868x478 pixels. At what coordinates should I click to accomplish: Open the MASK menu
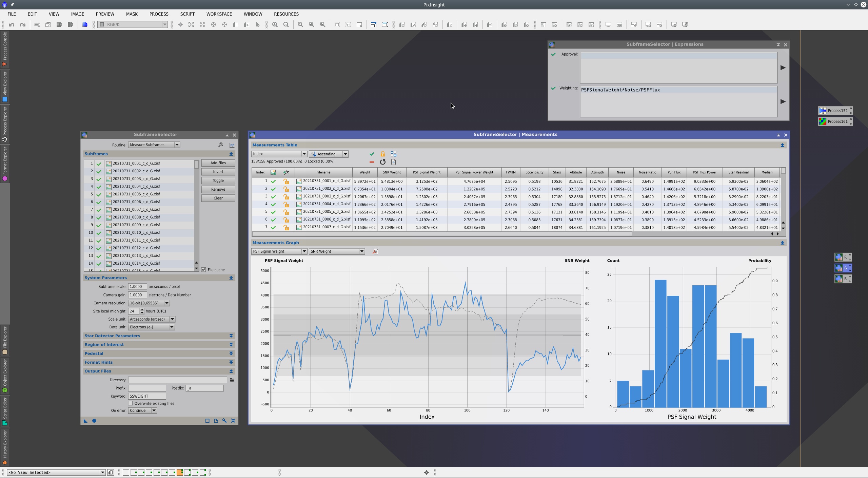[x=132, y=14]
